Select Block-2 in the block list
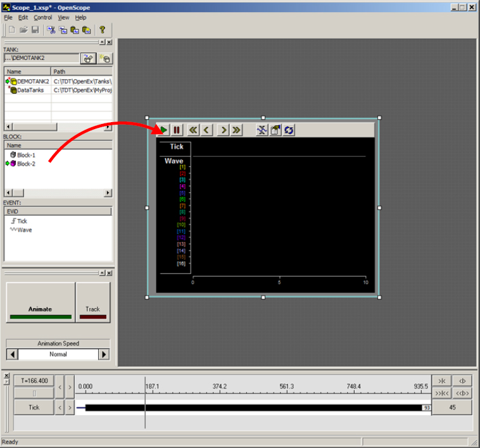The height and width of the screenshot is (448, 480). 26,164
